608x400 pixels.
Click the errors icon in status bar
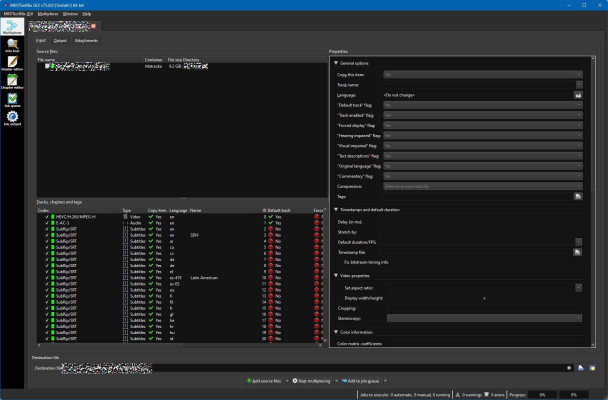pos(487,395)
